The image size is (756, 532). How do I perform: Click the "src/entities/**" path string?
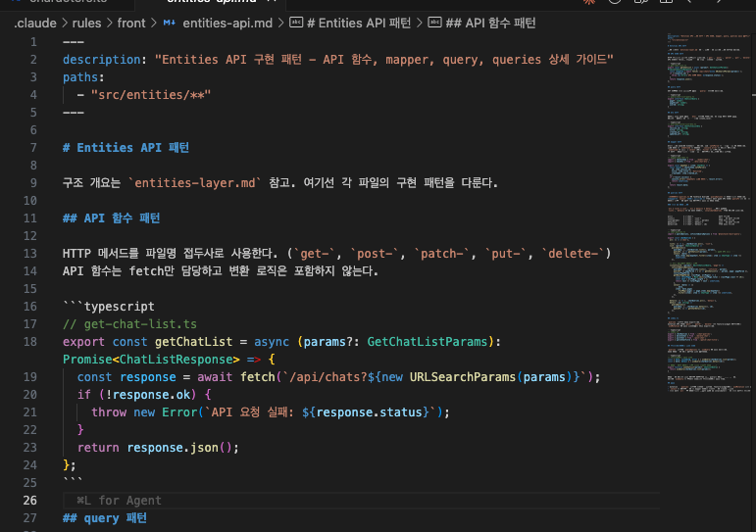coord(151,95)
